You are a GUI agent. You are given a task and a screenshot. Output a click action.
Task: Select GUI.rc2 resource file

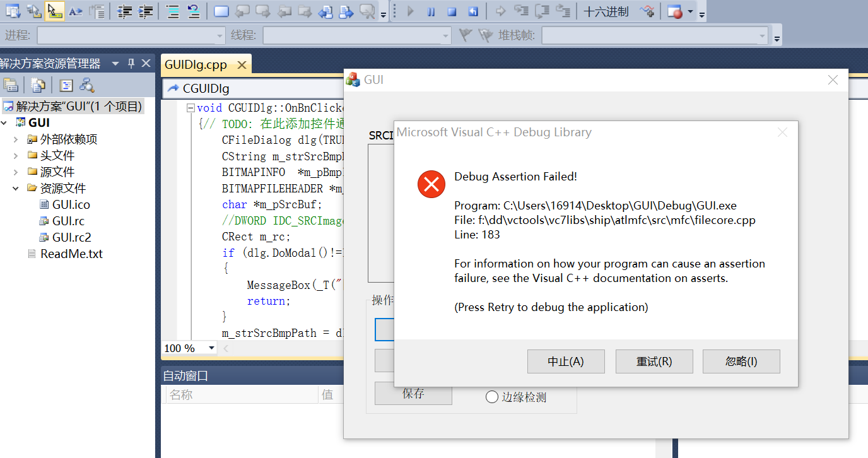[65, 237]
